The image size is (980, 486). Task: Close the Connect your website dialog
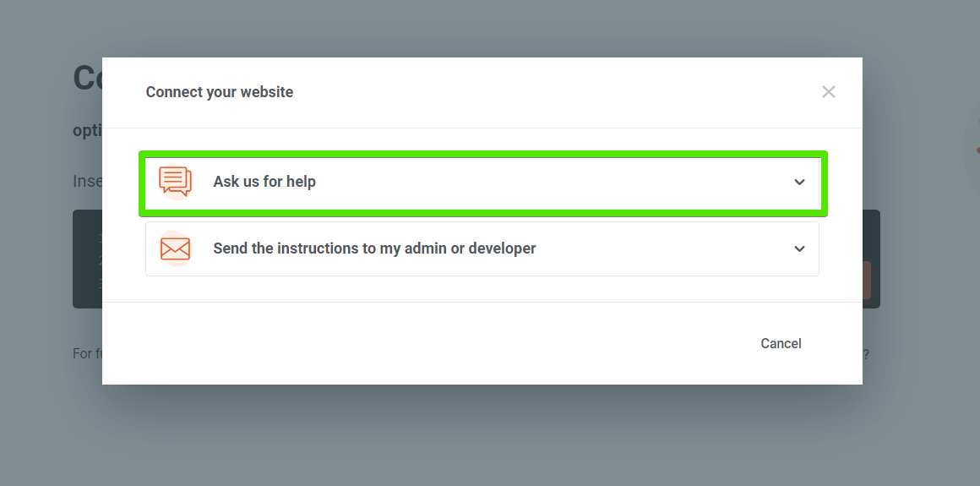click(x=828, y=92)
